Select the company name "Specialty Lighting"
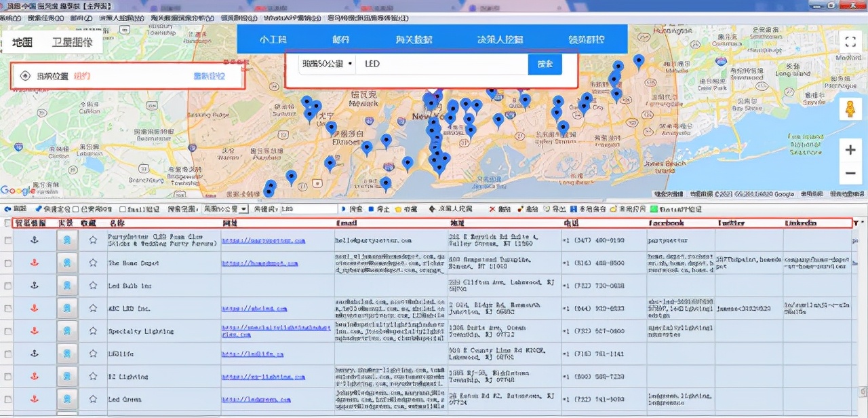This screenshot has height=418, width=868. (140, 331)
